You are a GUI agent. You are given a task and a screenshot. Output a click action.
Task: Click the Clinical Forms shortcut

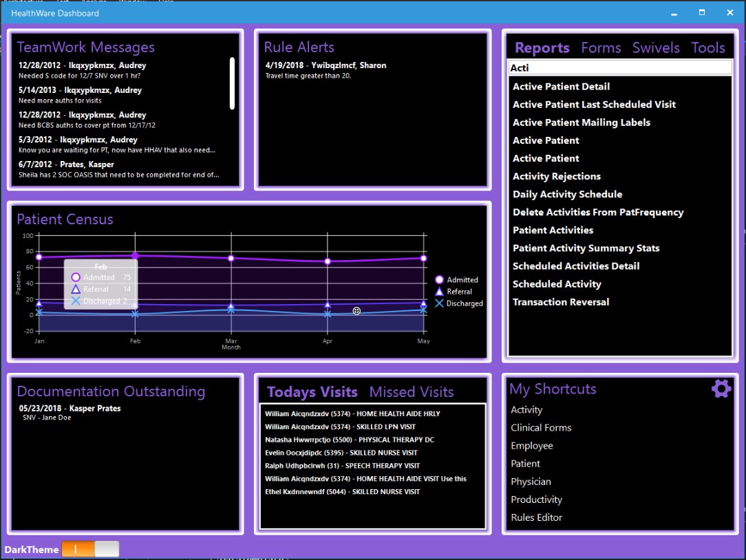541,427
